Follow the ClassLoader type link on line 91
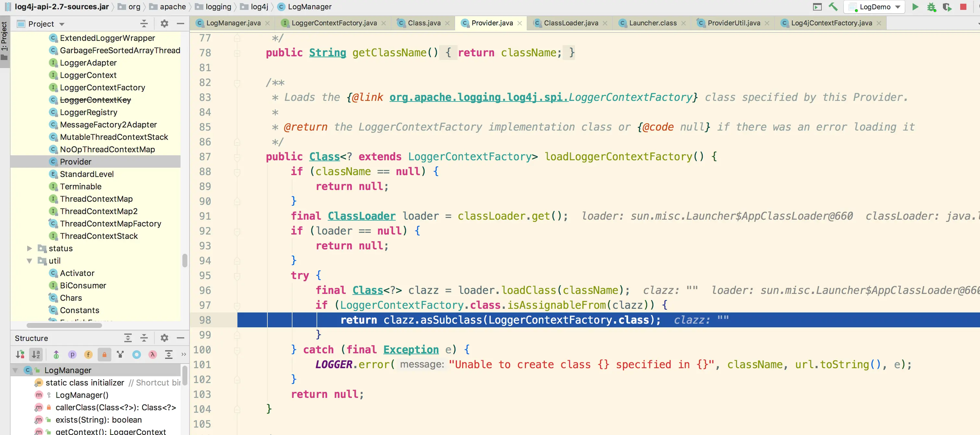 [x=361, y=216]
